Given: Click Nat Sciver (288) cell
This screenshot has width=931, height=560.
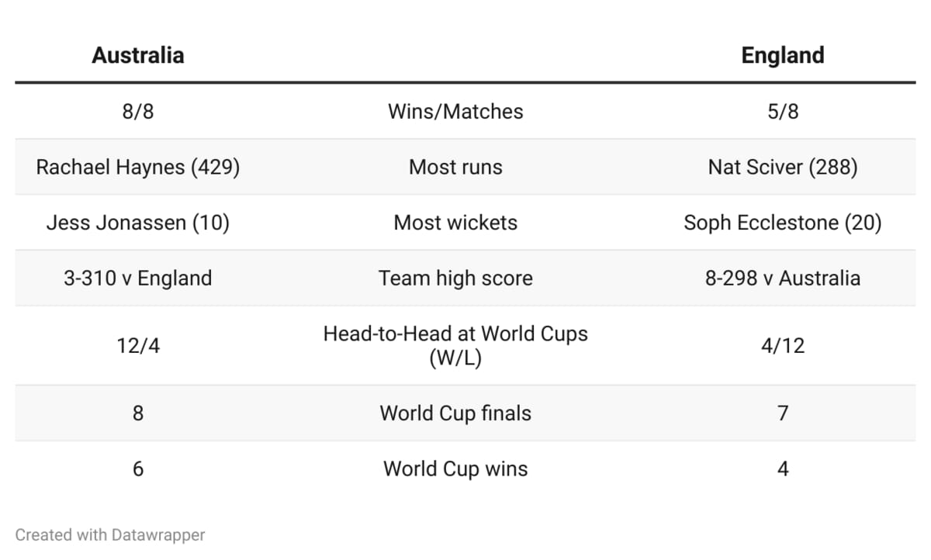Looking at the screenshot, I should (x=783, y=167).
